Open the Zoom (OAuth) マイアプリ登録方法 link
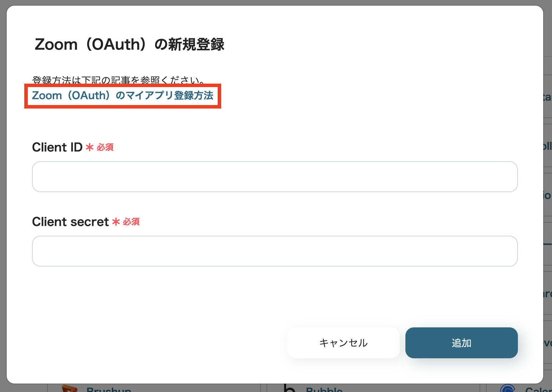This screenshot has height=392, width=552. pyautogui.click(x=123, y=96)
